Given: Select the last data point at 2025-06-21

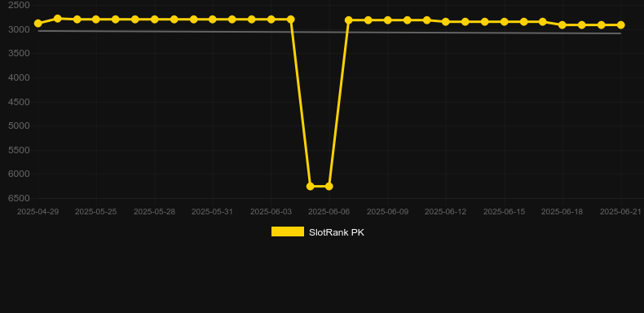Looking at the screenshot, I should click(x=620, y=25).
